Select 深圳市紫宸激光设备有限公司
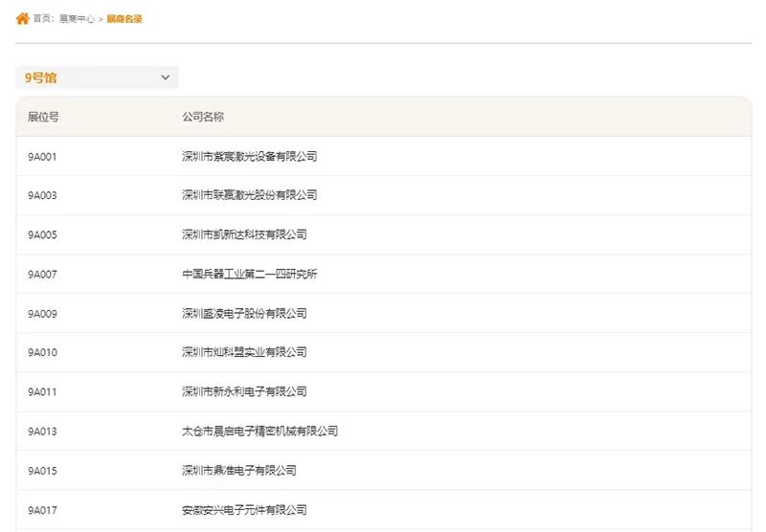The height and width of the screenshot is (532, 766). coord(249,156)
